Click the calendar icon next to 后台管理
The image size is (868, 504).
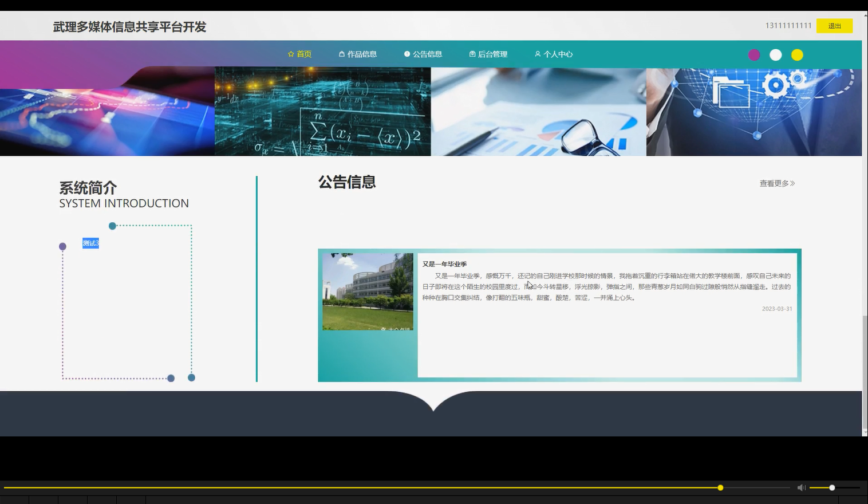pyautogui.click(x=472, y=54)
